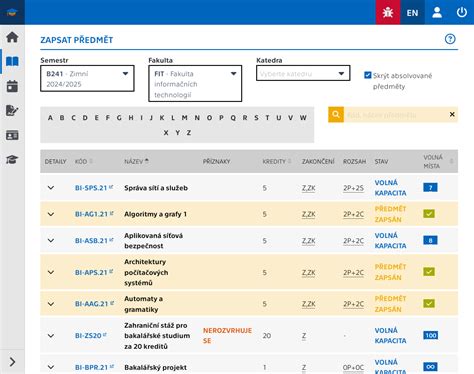Open the BI-ASB.21 course link

pyautogui.click(x=94, y=241)
